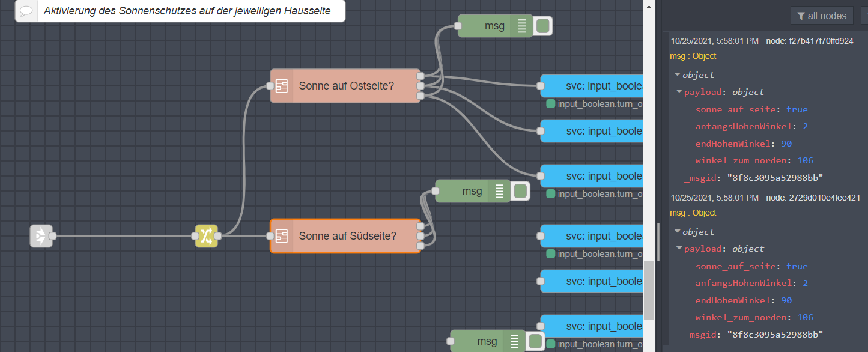
Task: Click the canvas vertical scrollbar thumb
Action: coord(649,290)
